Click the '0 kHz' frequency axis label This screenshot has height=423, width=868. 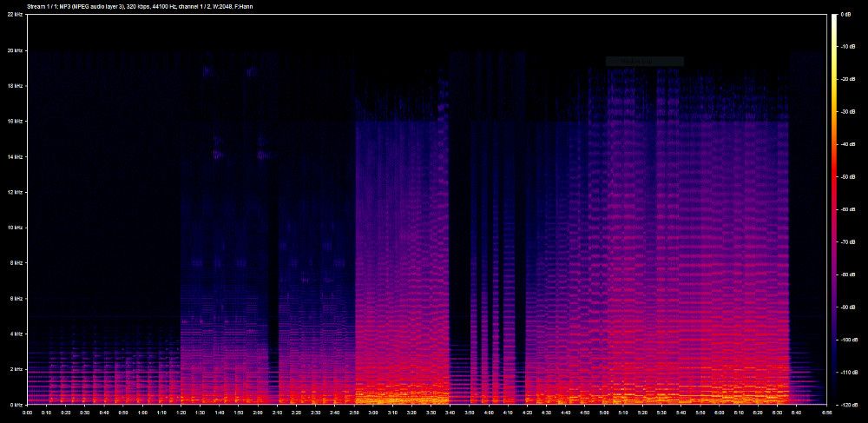[x=16, y=404]
